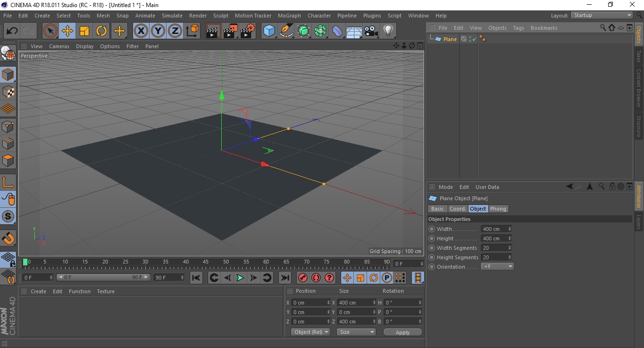Image resolution: width=644 pixels, height=348 pixels.
Task: Open the Bend deformer icon
Action: (x=337, y=31)
